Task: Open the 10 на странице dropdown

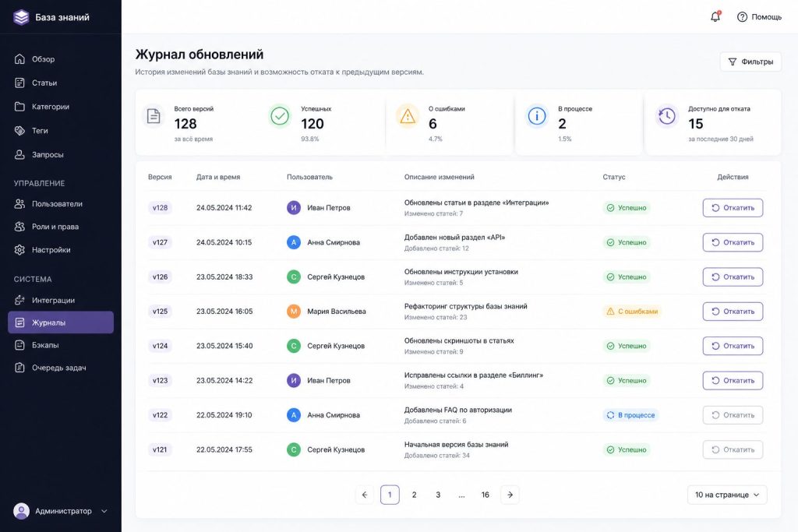Action: [727, 495]
